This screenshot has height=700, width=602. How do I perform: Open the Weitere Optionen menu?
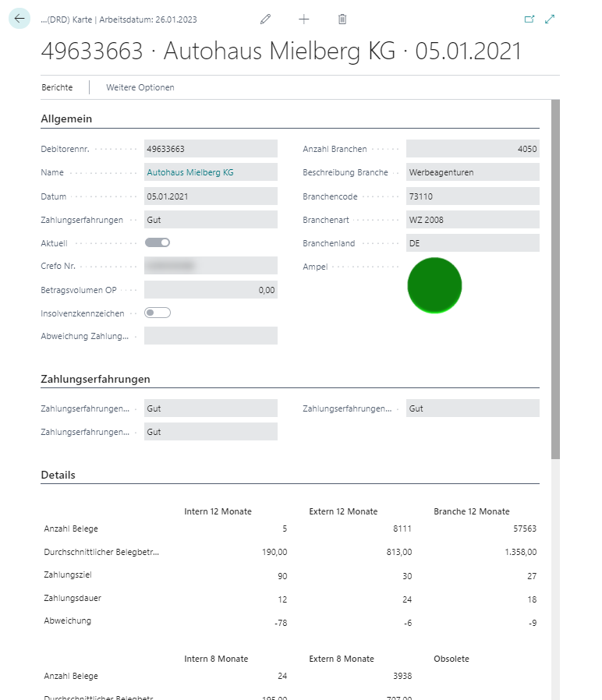140,87
